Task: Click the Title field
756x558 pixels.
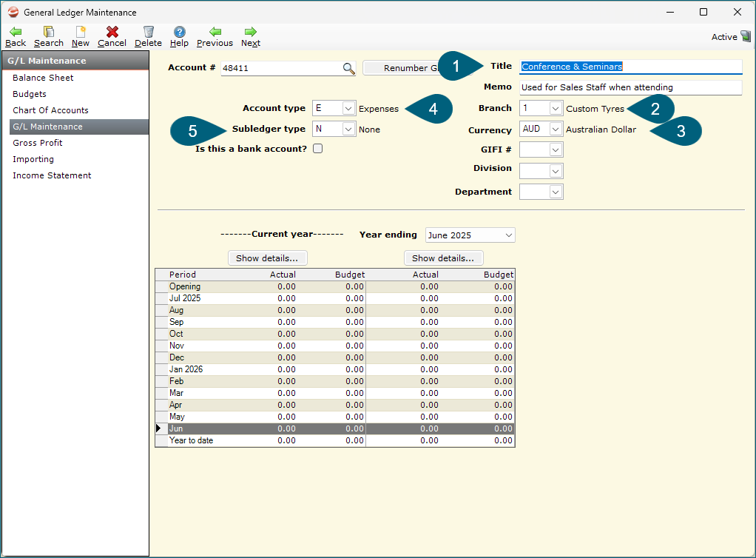Action: (631, 67)
